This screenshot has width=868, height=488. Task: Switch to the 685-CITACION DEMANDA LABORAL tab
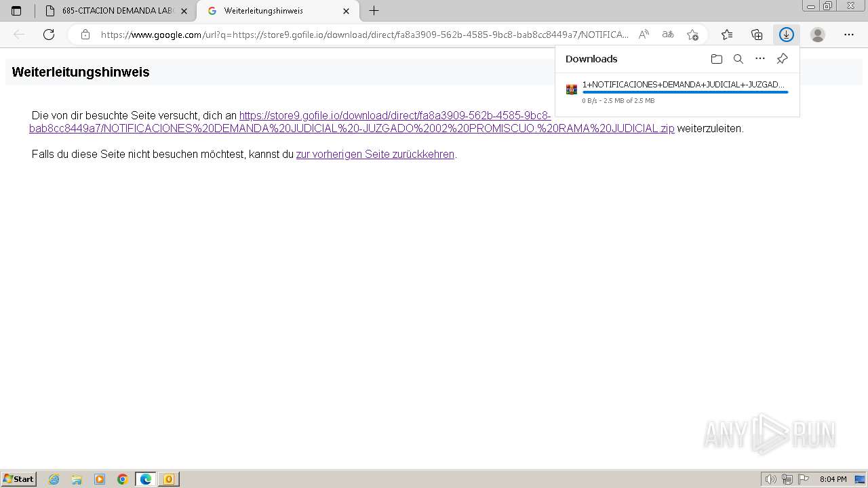coord(117,11)
